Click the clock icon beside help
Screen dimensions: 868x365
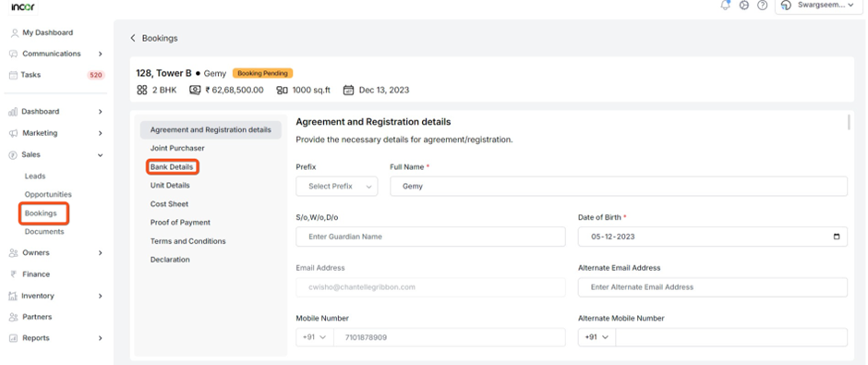pos(744,6)
